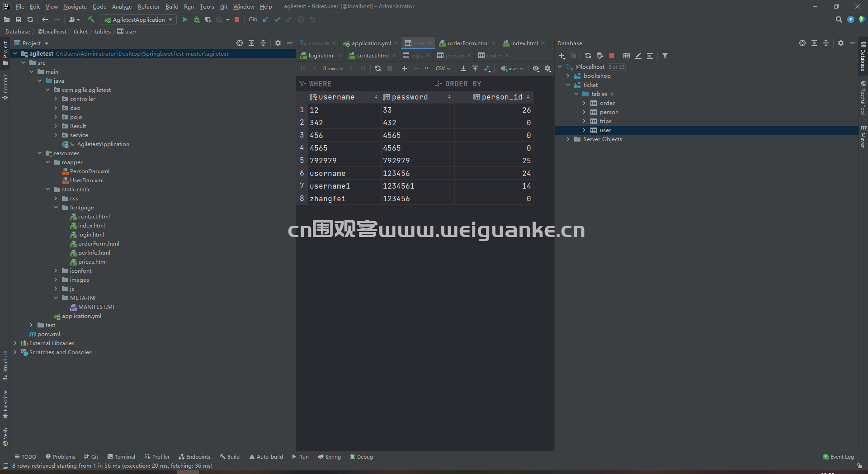Expand External Libraries node
The height and width of the screenshot is (474, 868).
pyautogui.click(x=15, y=343)
